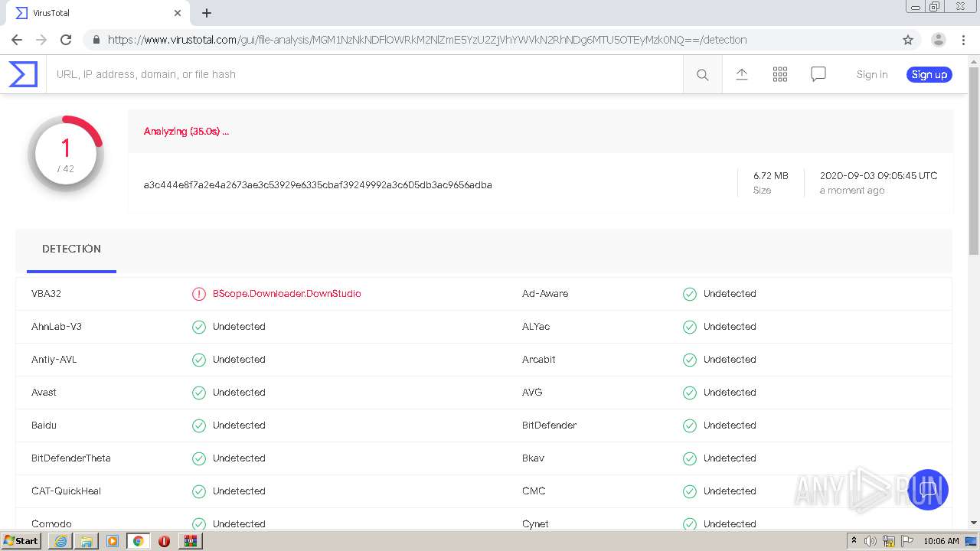
Task: Click the scroll-down arrow of the scrollbar
Action: click(974, 523)
